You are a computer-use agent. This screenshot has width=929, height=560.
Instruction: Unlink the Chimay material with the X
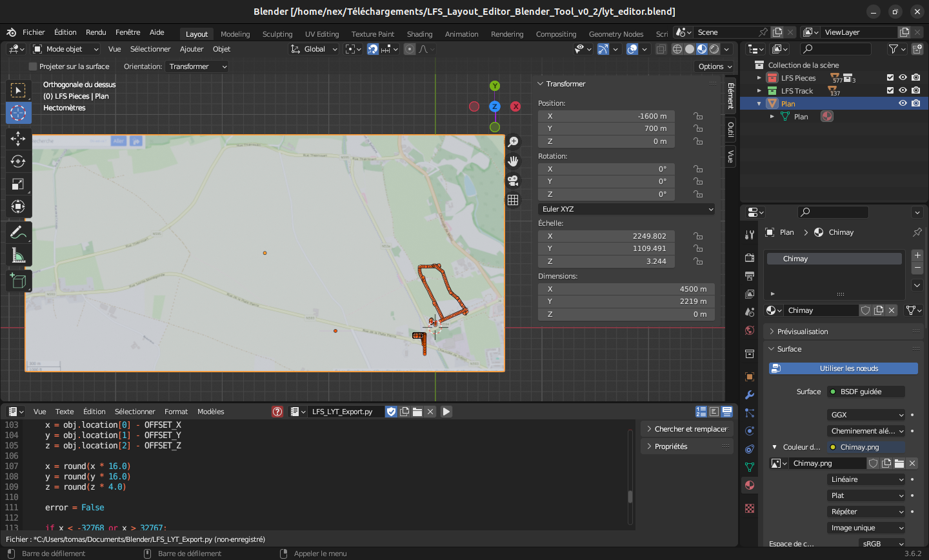(x=892, y=310)
